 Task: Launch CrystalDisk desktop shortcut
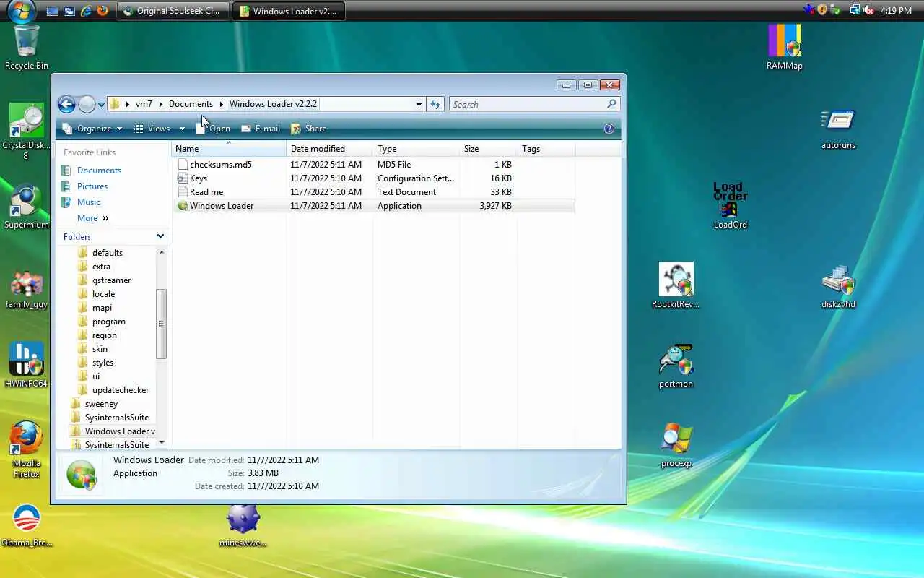point(27,130)
